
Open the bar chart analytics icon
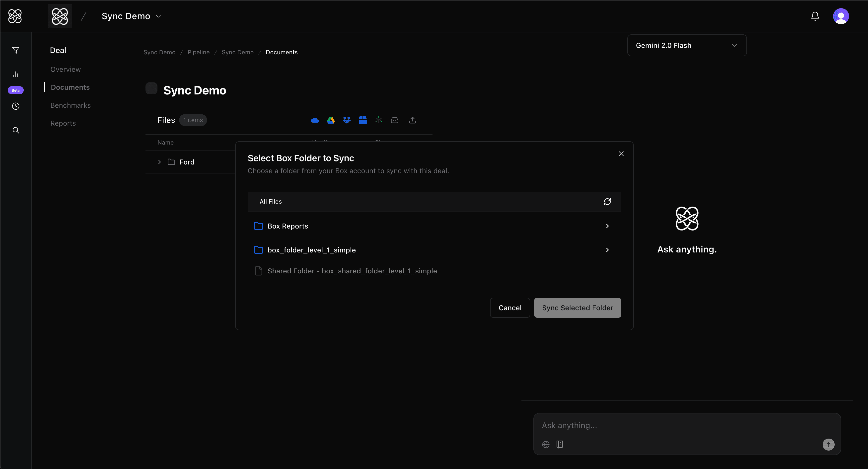tap(15, 74)
